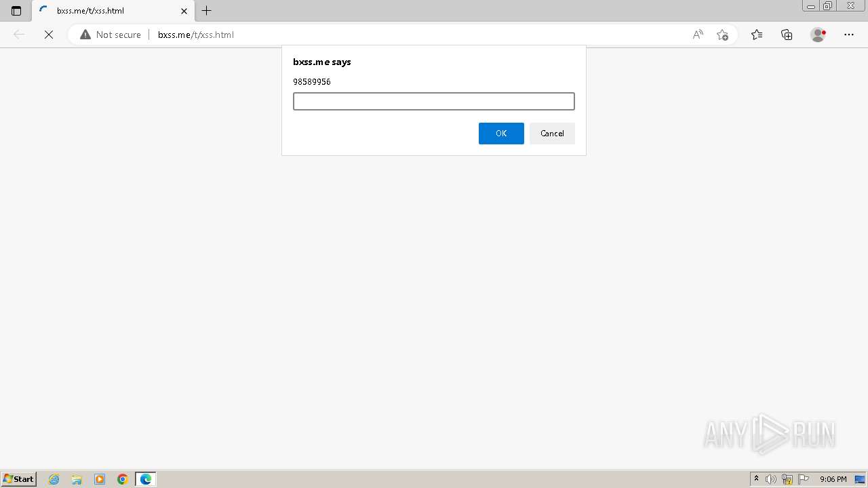The width and height of the screenshot is (868, 488).
Task: Open the volume speaker tray icon
Action: point(771,479)
